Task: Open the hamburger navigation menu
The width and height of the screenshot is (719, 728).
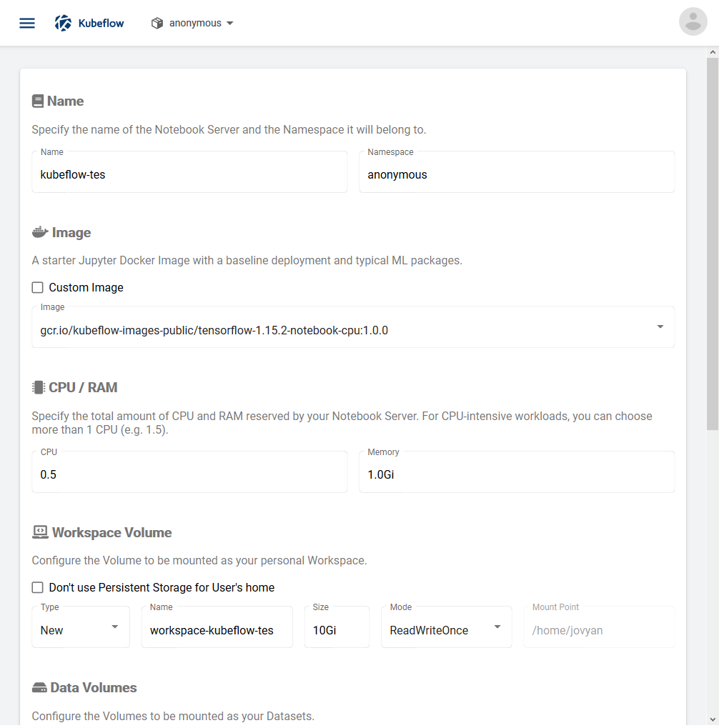Action: click(27, 23)
